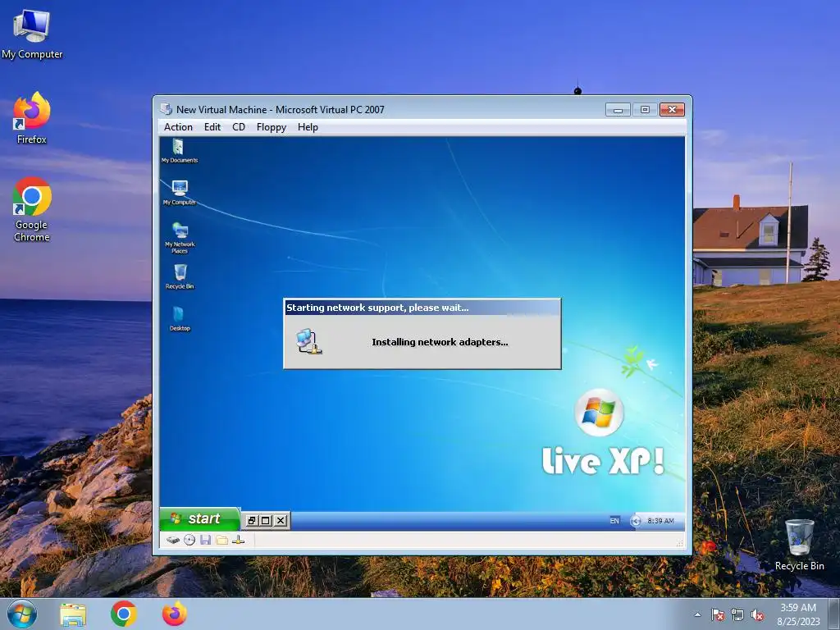Click the Virtual PC window title icon

tap(166, 109)
